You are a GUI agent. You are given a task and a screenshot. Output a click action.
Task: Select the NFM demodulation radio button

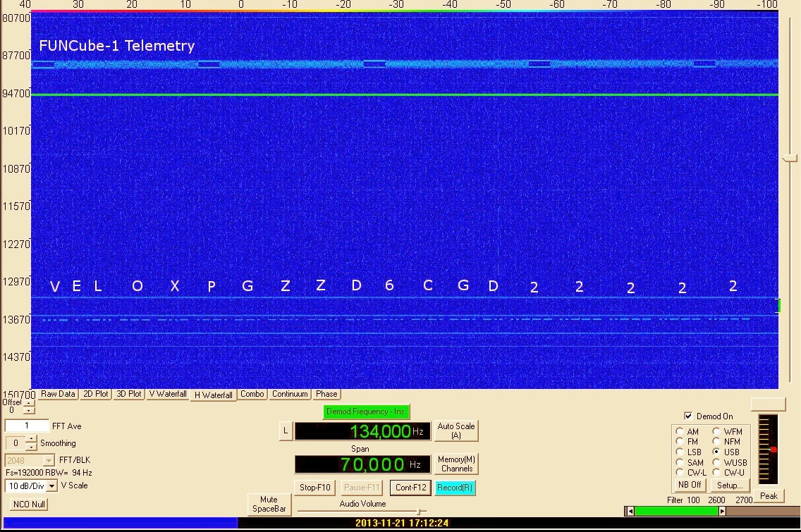coord(718,442)
